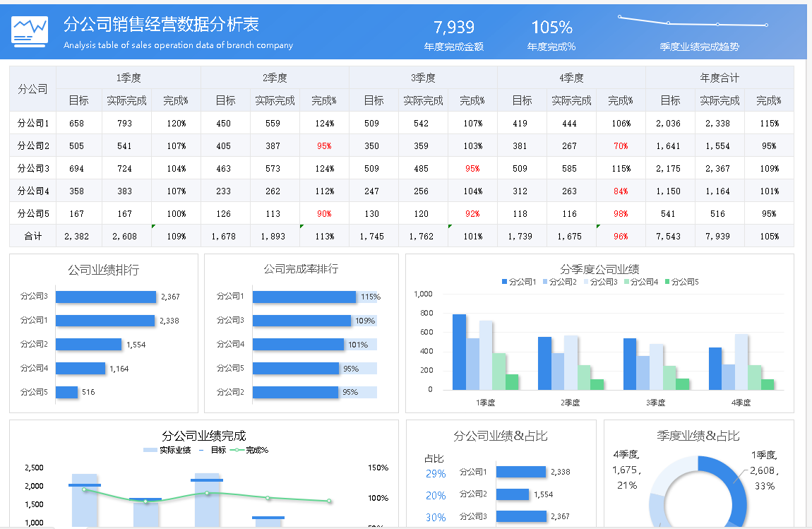812x529 pixels.
Task: Select the 年度合计 table header cell
Action: coord(720,78)
